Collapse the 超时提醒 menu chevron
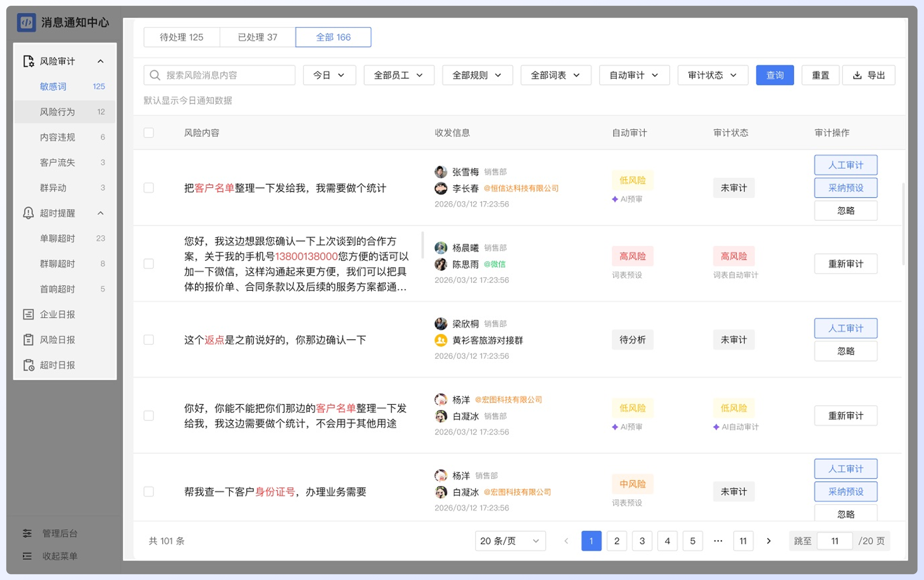This screenshot has width=924, height=580. pos(101,213)
